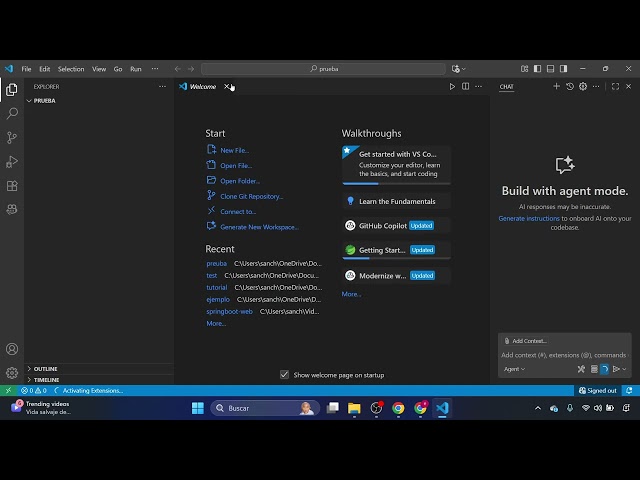This screenshot has height=480, width=640.
Task: Open errors and warnings count in status bar
Action: click(x=34, y=391)
